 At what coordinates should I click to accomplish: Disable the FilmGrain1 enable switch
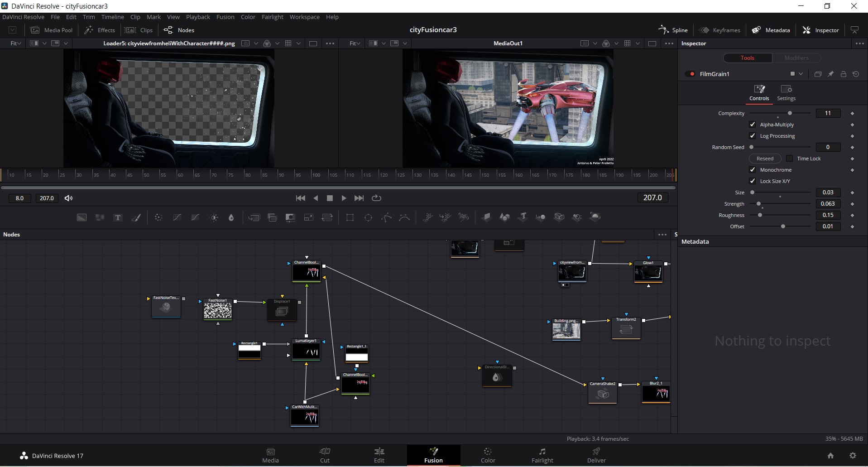(x=691, y=74)
